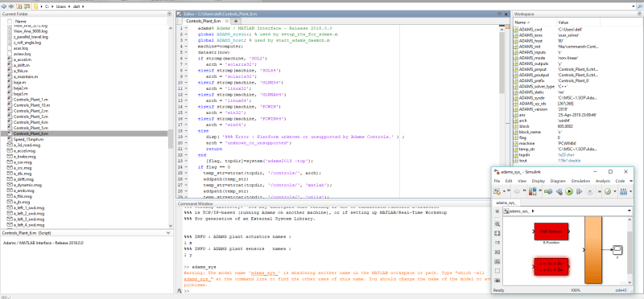Image resolution: width=644 pixels, height=299 pixels.
Task: Open dropdown beside Simulink model advisor
Action: [615, 191]
